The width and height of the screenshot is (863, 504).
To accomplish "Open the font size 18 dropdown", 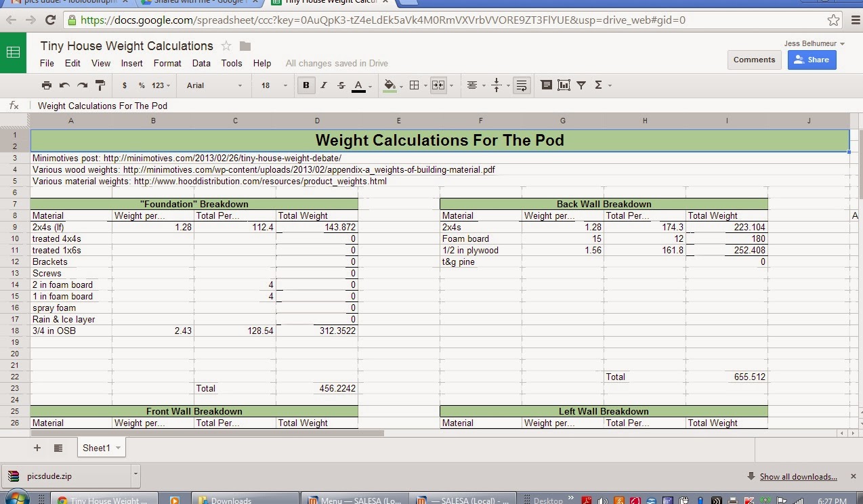I will pyautogui.click(x=274, y=85).
